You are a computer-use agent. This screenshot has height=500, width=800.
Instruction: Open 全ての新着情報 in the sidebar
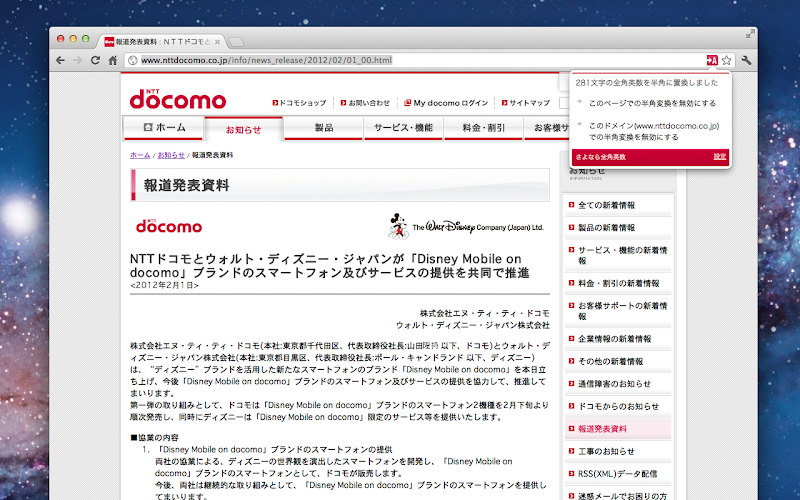(x=606, y=205)
